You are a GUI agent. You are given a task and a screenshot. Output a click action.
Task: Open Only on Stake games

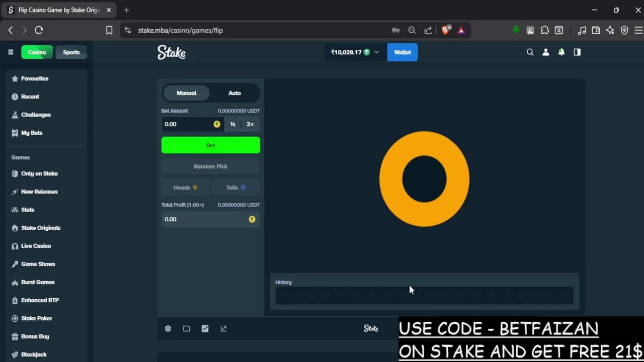pos(39,173)
